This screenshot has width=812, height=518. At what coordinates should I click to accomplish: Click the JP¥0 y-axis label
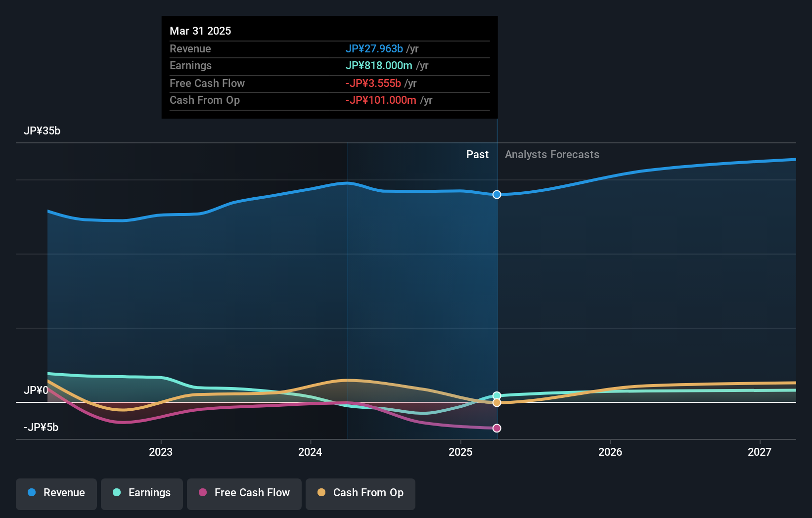[x=36, y=390]
